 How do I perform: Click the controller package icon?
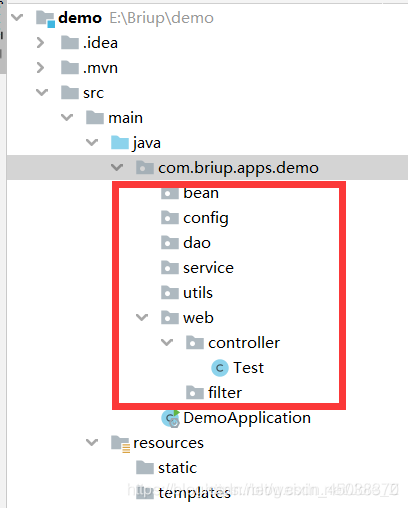195,342
